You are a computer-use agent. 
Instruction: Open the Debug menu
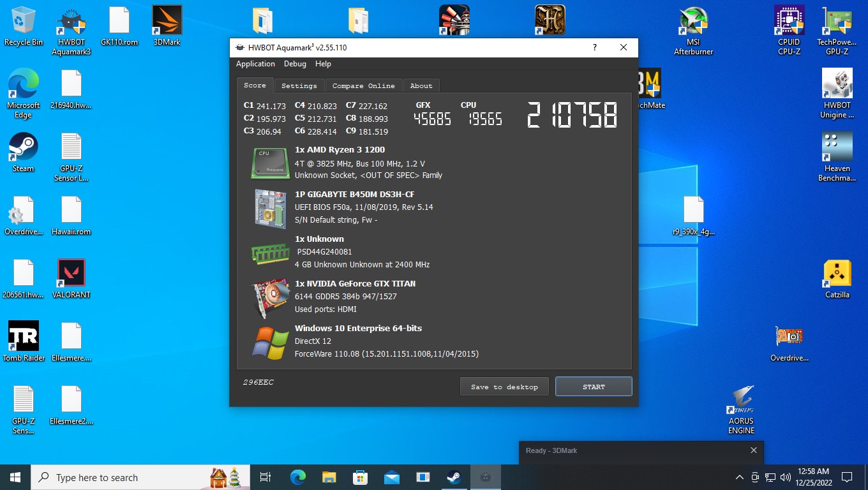(x=295, y=64)
